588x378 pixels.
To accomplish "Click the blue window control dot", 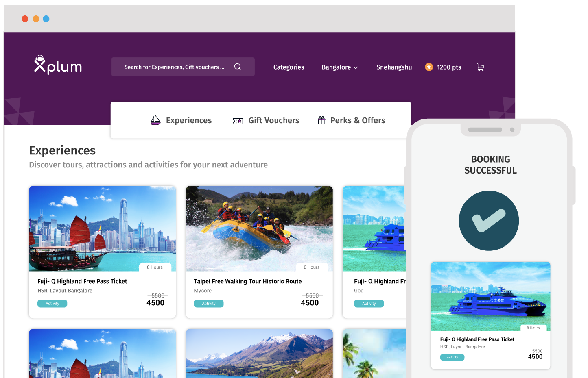I will [x=46, y=19].
